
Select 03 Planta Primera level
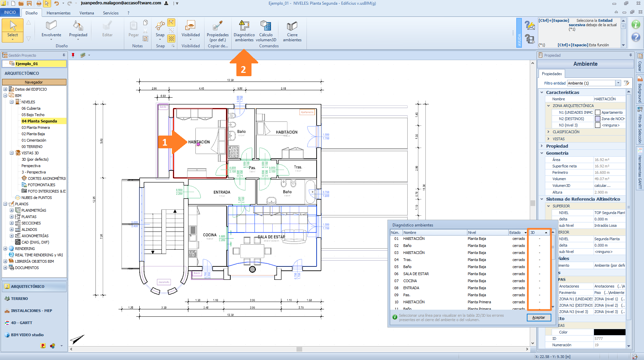(x=36, y=127)
